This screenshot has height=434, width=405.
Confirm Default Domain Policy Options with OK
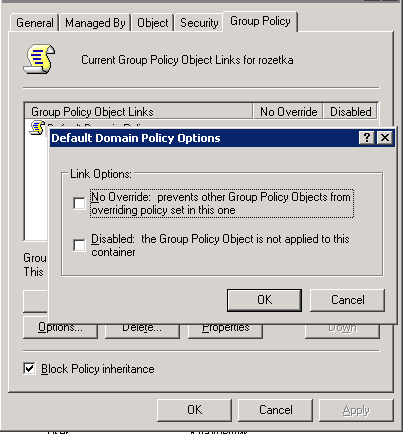click(x=264, y=300)
